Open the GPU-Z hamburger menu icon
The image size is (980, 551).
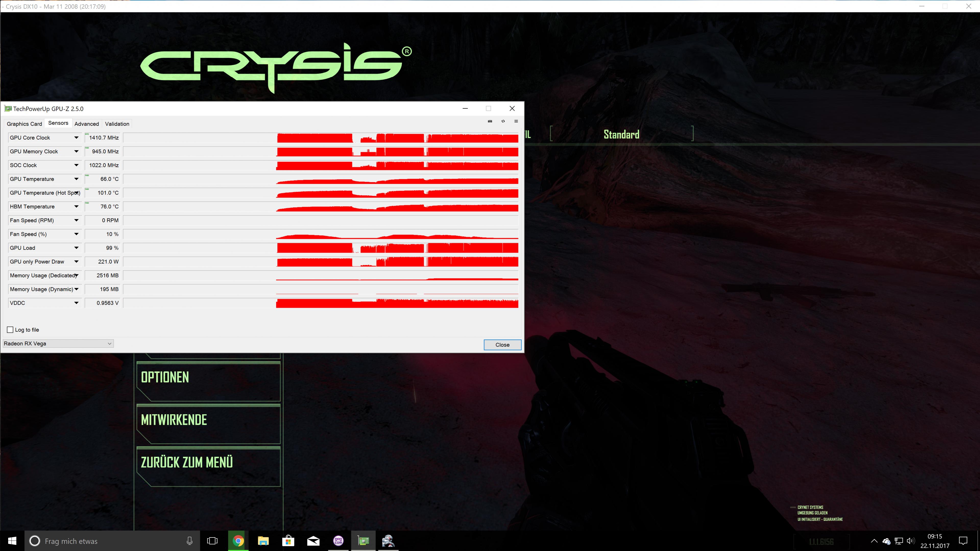click(x=516, y=121)
